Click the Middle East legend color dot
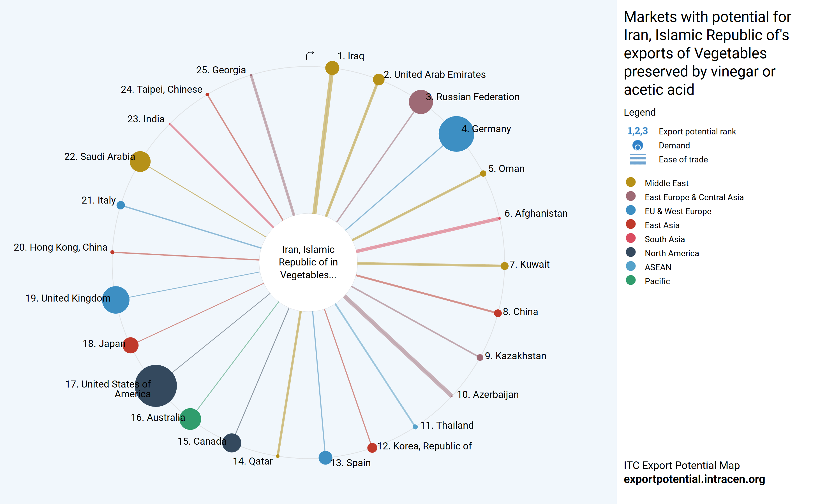The width and height of the screenshot is (827, 504). click(631, 182)
